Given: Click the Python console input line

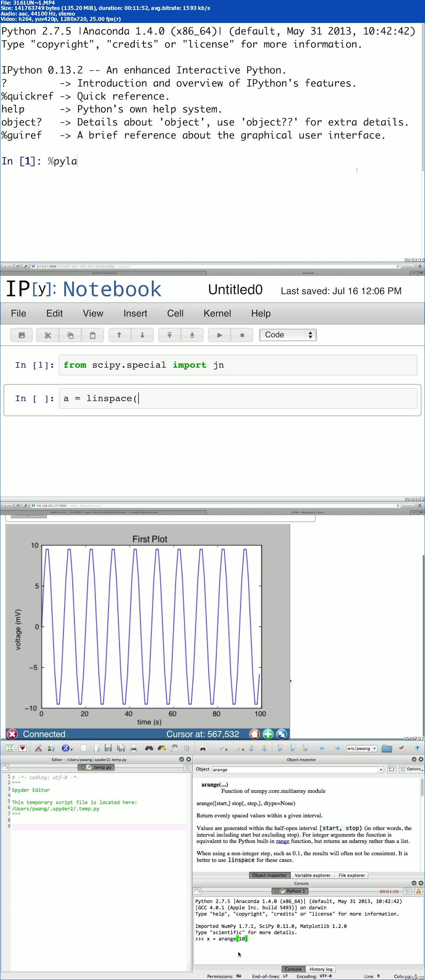Looking at the screenshot, I should tap(308, 939).
